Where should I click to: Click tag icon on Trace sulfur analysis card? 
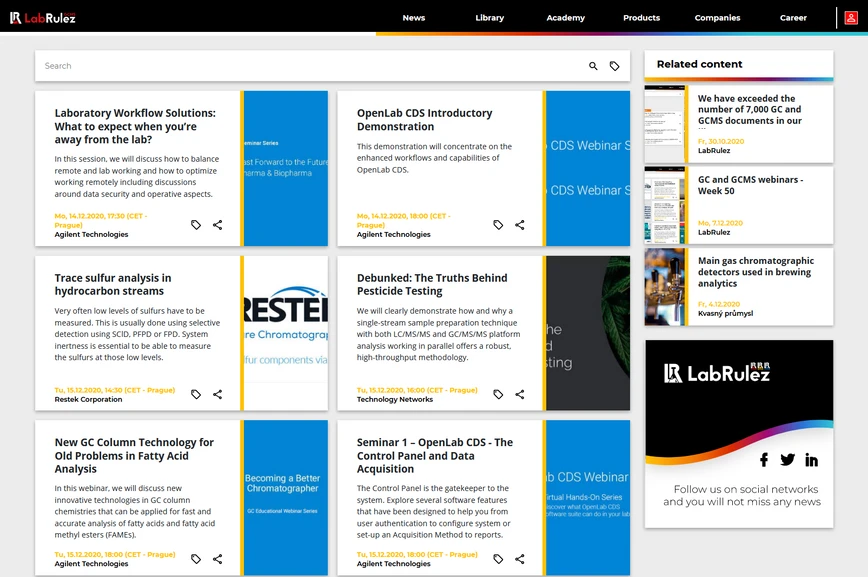pos(196,394)
